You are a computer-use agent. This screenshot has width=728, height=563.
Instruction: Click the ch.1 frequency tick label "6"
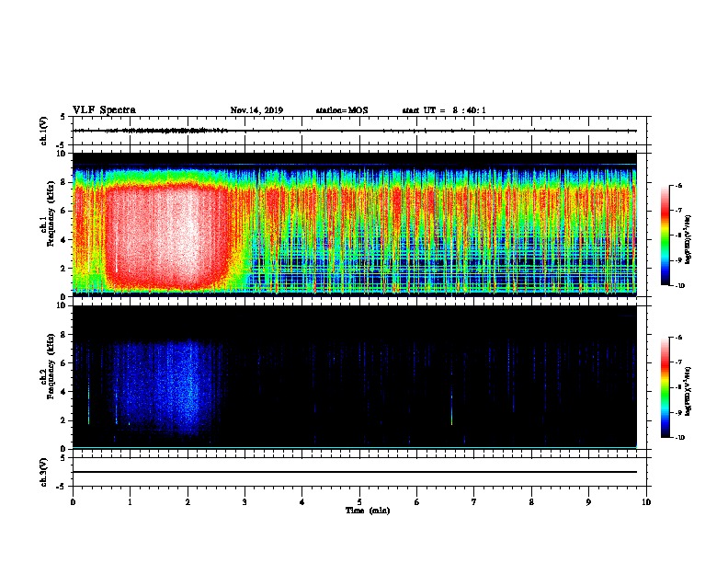(x=64, y=211)
